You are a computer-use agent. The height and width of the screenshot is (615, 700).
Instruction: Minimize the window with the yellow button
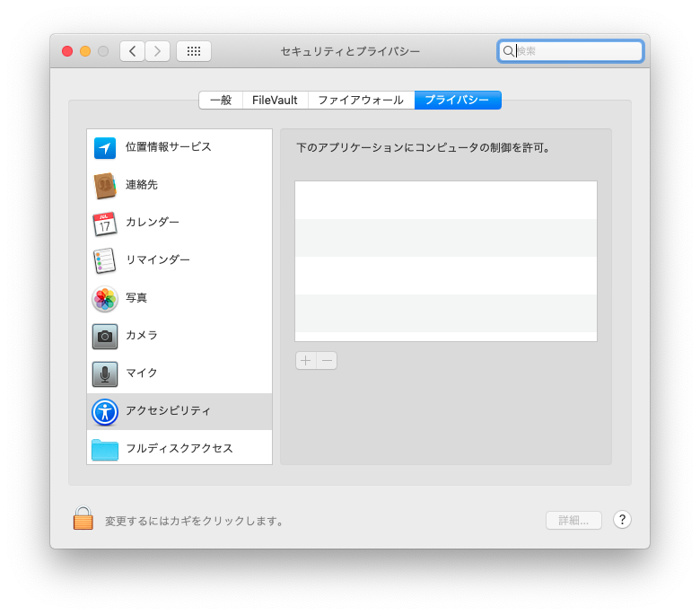tap(85, 51)
